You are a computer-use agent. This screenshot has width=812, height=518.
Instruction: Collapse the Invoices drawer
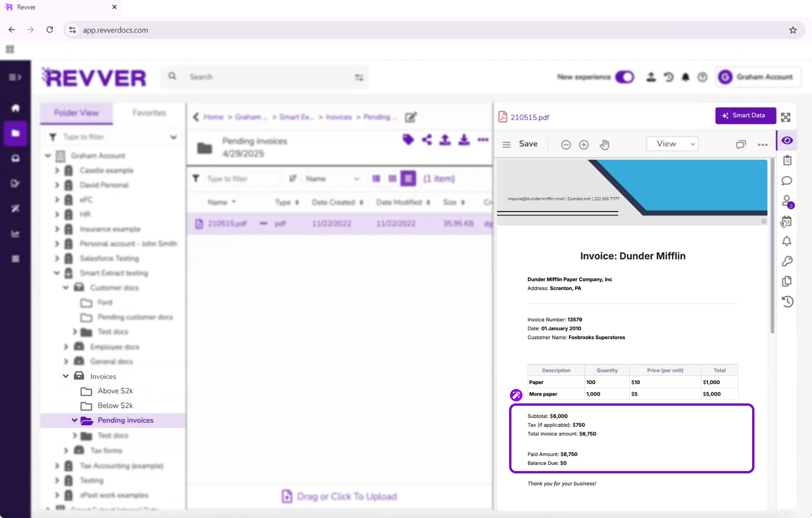pos(66,376)
